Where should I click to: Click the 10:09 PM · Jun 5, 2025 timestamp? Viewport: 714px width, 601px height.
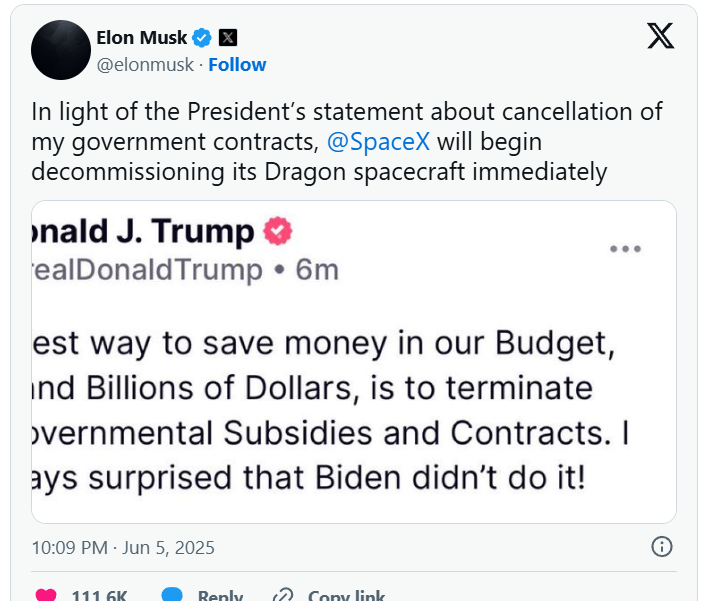tap(123, 548)
